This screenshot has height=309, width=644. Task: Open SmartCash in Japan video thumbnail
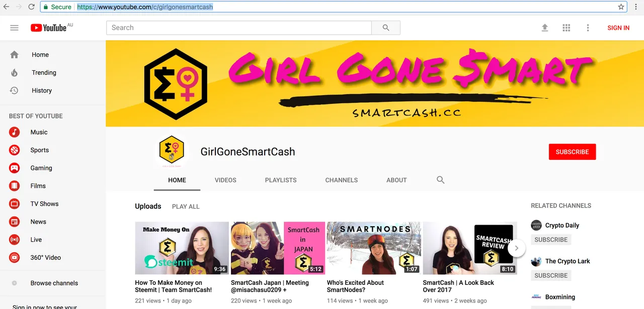click(x=278, y=248)
